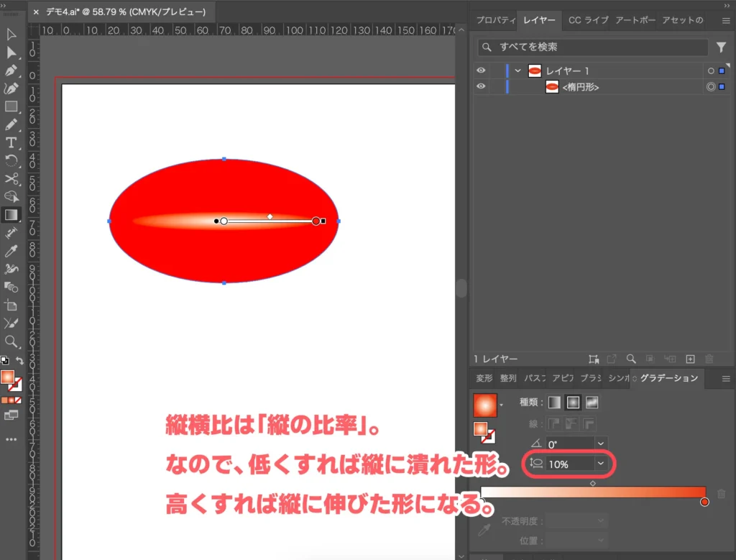Enable radial gradient type
Image resolution: width=736 pixels, height=560 pixels.
point(573,403)
